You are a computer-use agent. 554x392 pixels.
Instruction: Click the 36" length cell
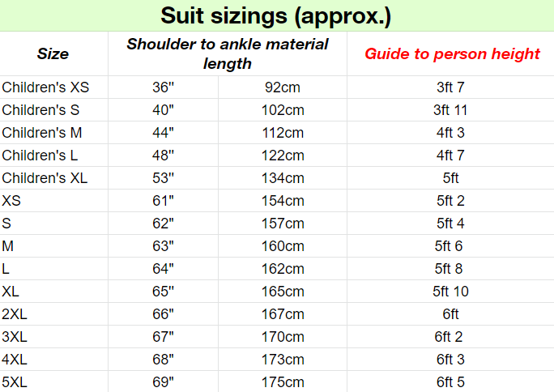pos(164,87)
